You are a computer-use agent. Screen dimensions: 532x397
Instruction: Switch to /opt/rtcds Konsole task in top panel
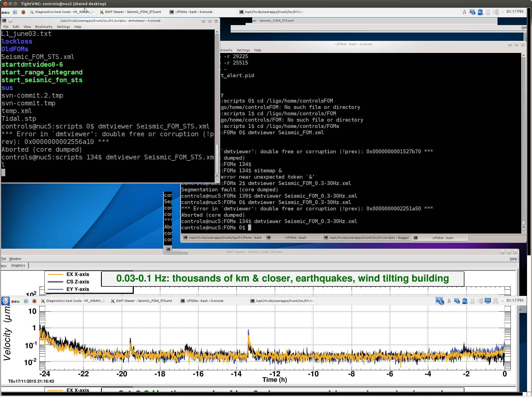click(x=272, y=12)
